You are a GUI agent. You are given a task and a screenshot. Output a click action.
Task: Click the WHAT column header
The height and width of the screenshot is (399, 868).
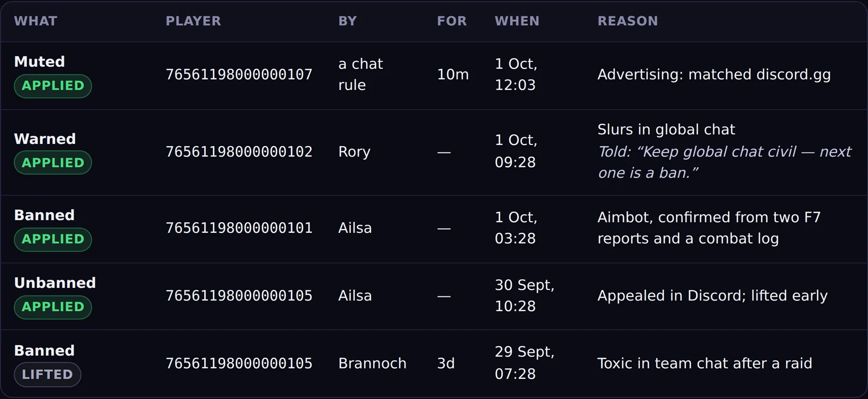point(35,21)
